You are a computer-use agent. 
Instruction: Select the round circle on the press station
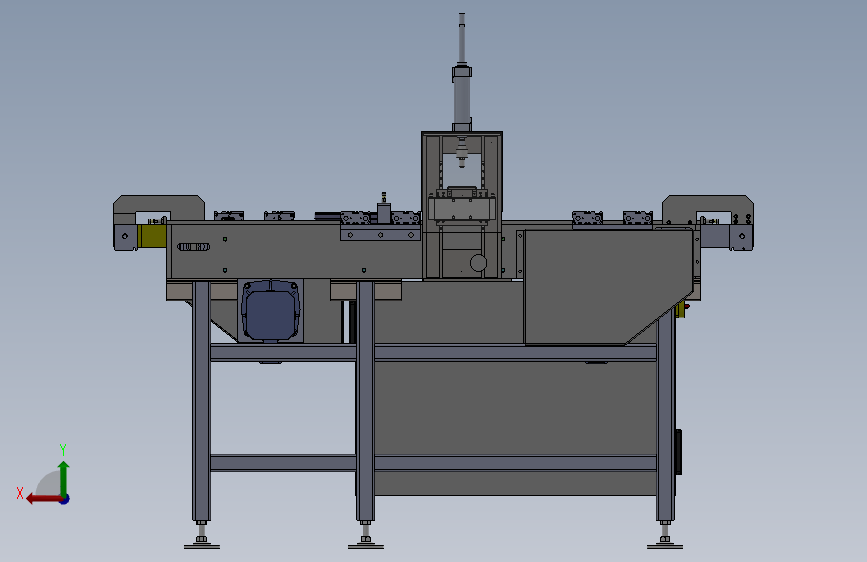click(478, 263)
